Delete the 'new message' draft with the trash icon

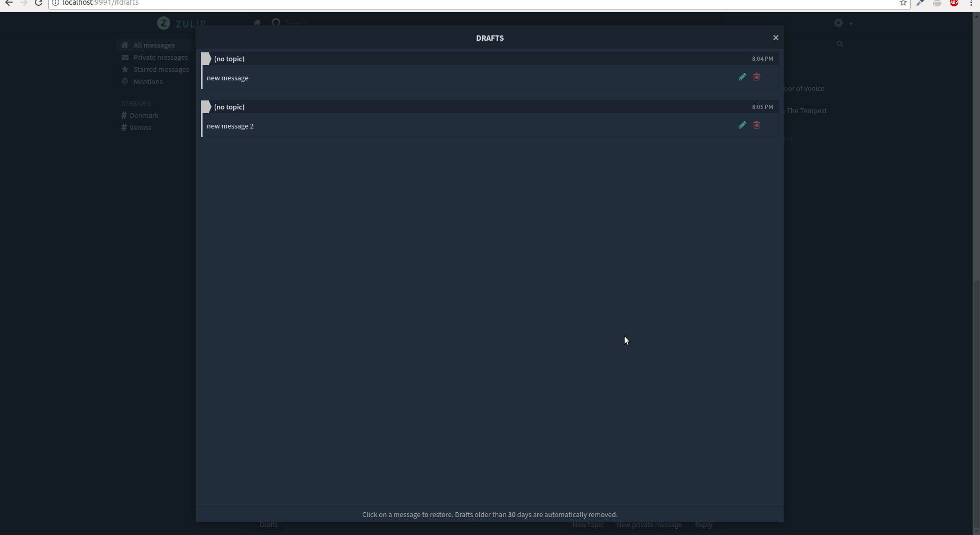[x=757, y=77]
